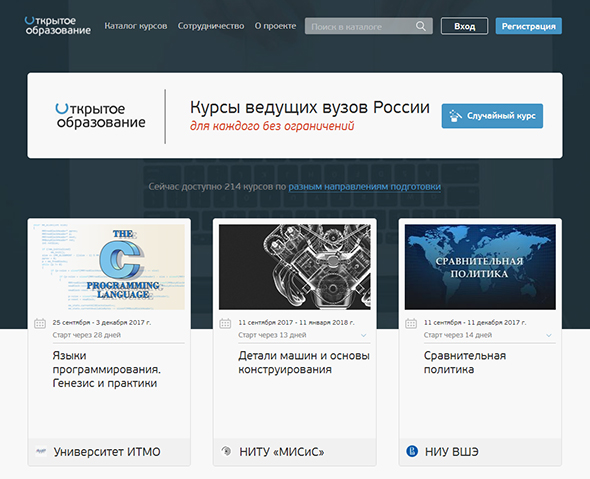Click the Открытое образование banner logo

(x=100, y=116)
